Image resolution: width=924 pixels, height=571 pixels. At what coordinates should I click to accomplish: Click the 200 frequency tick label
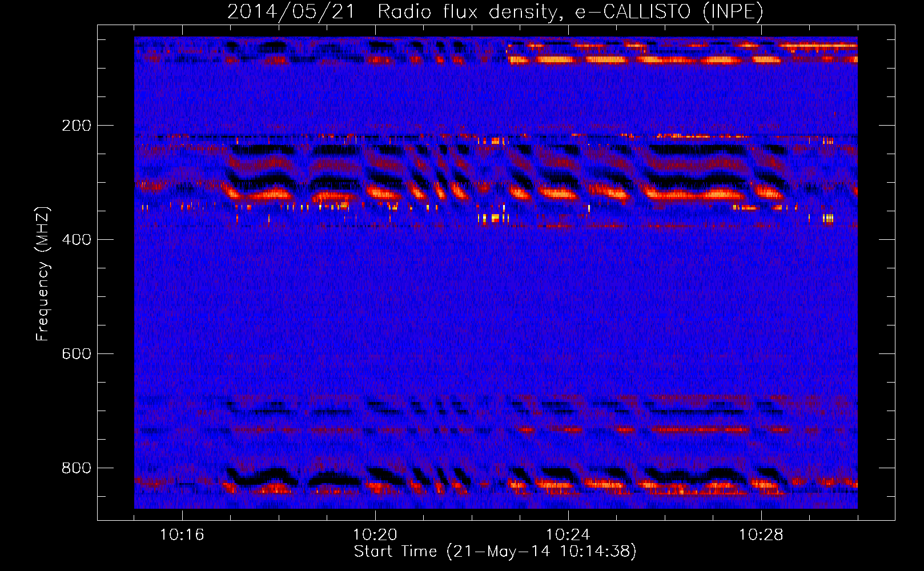coord(77,126)
